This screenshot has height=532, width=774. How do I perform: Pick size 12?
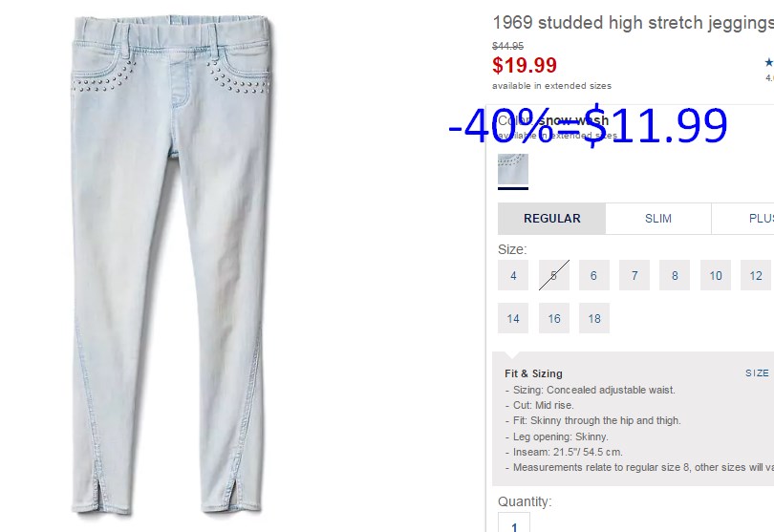click(756, 275)
